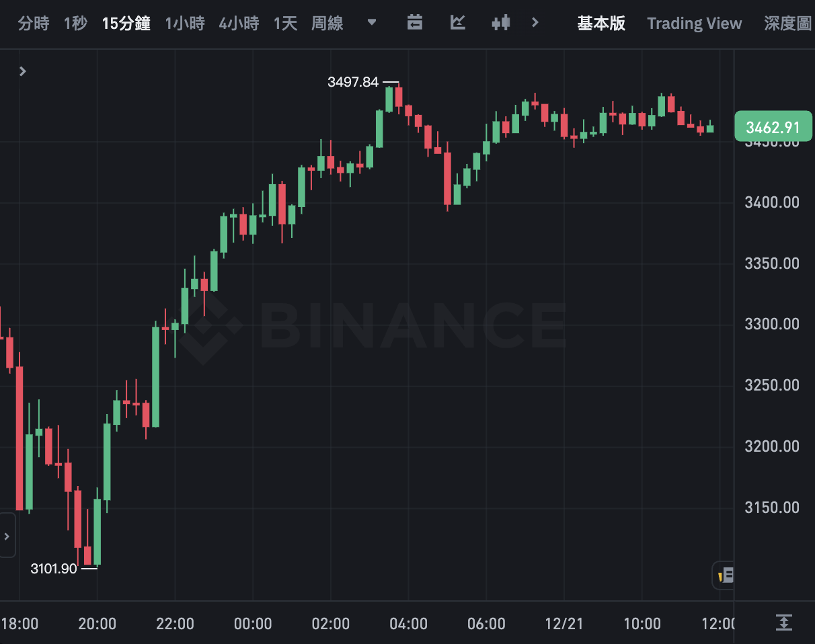This screenshot has height=644, width=815.
Task: Show more toolbar options chevron
Action: point(535,23)
